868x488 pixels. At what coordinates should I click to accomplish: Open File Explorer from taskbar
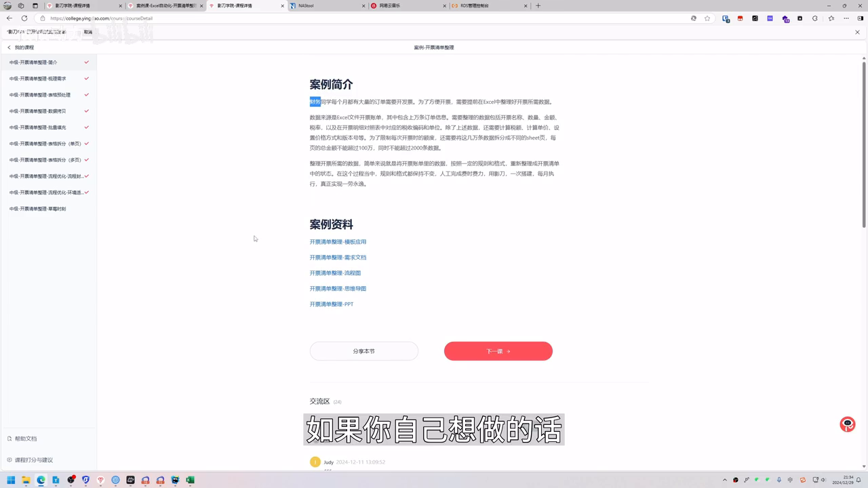26,480
